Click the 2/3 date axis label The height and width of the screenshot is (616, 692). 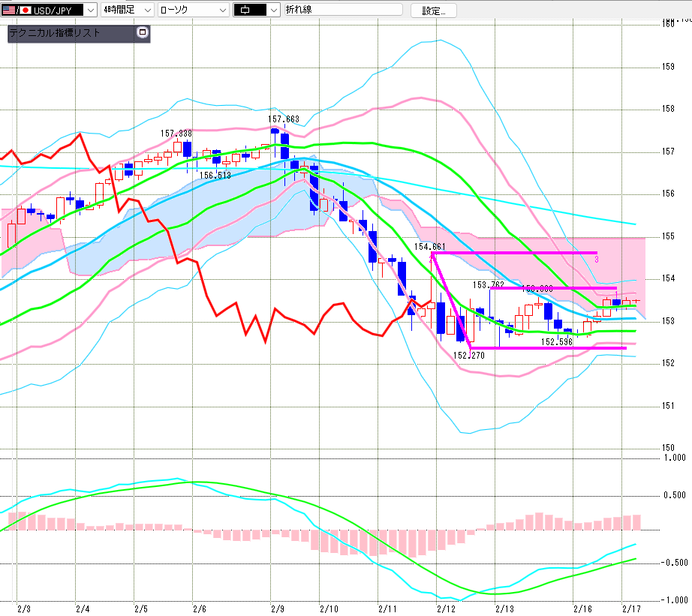pyautogui.click(x=24, y=608)
